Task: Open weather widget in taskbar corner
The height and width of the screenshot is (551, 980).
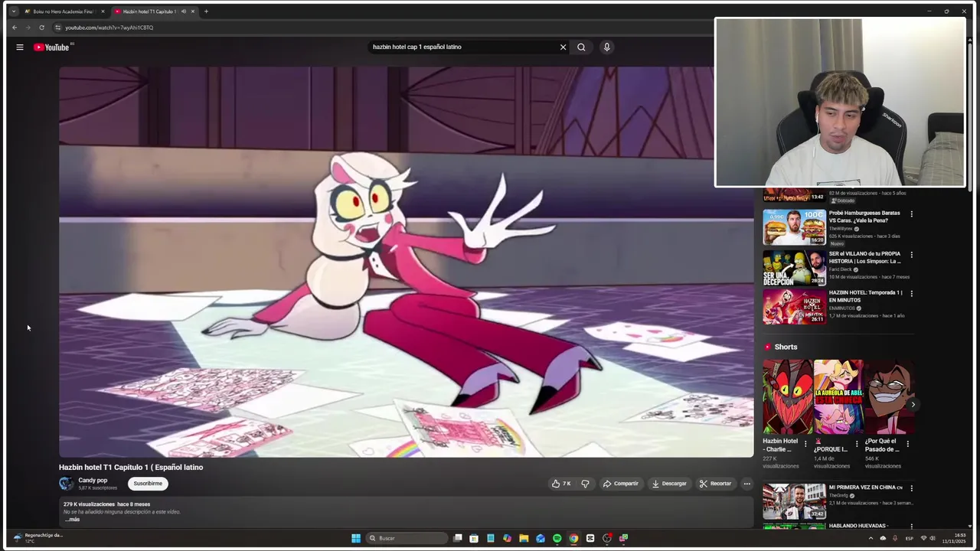Action: [38, 538]
